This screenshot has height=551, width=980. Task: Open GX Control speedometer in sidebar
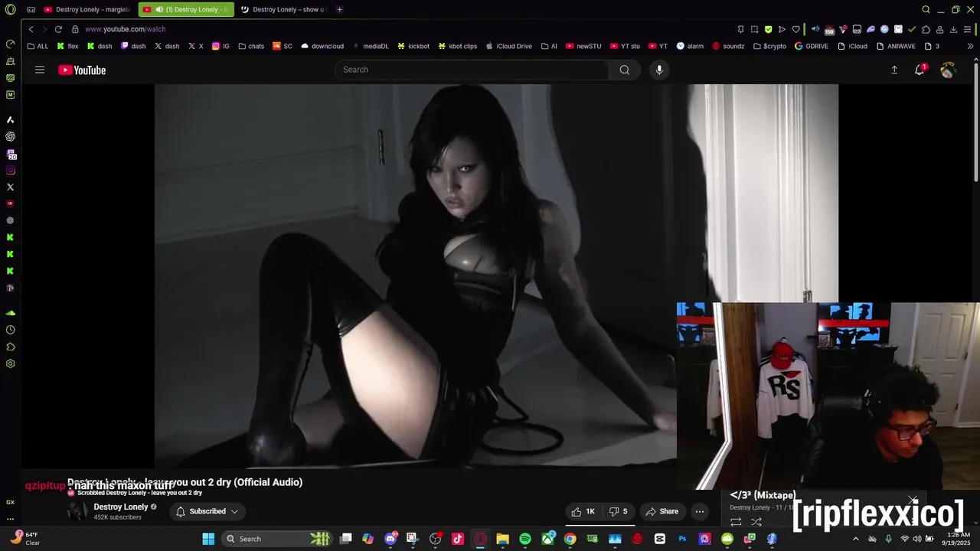[10, 44]
